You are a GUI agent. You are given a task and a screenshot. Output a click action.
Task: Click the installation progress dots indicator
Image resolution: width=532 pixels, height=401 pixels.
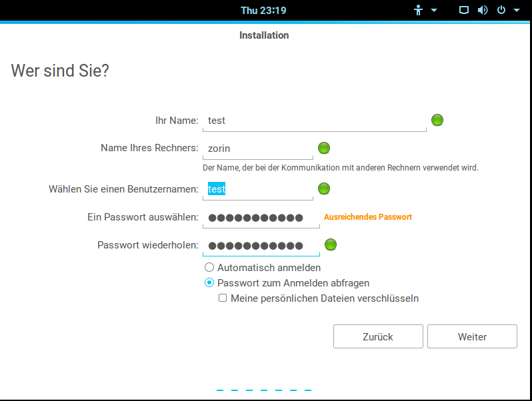tap(263, 390)
